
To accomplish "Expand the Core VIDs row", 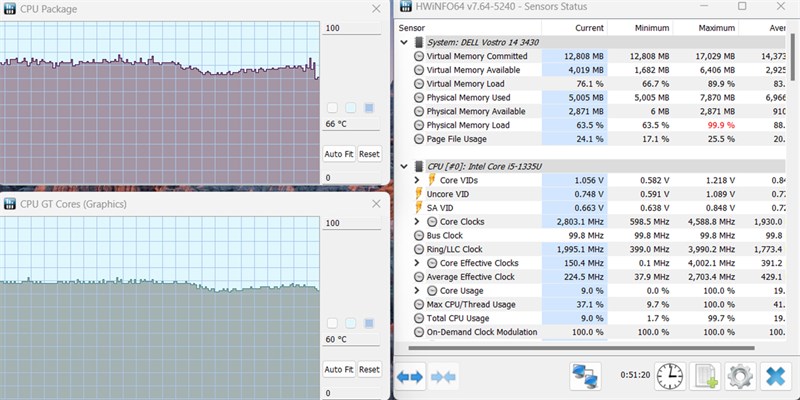I will coord(417,180).
